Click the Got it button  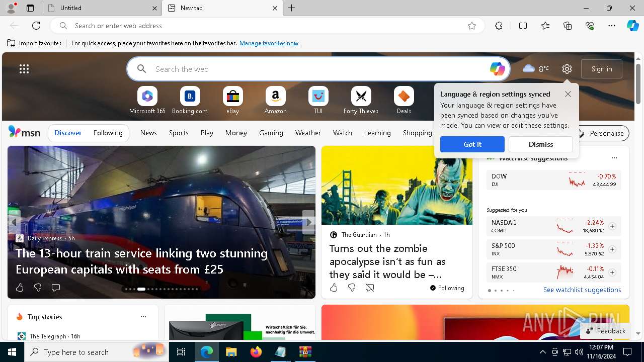472,144
